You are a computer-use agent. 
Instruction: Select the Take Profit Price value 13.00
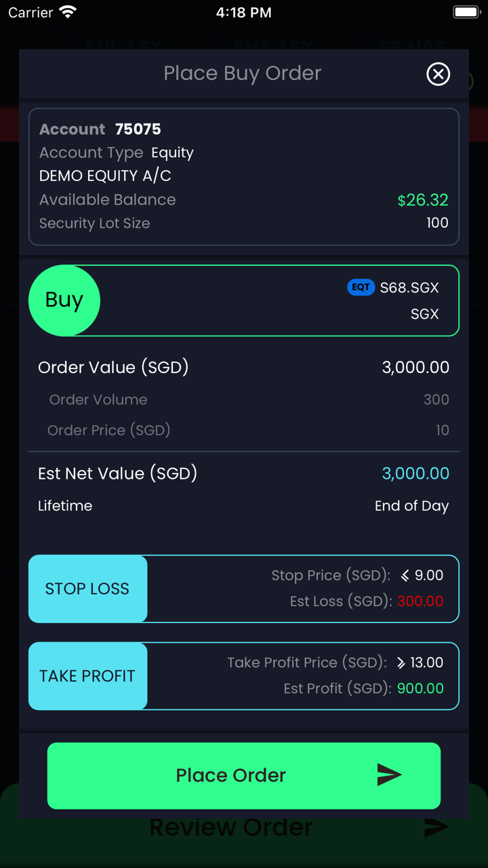pos(426,663)
